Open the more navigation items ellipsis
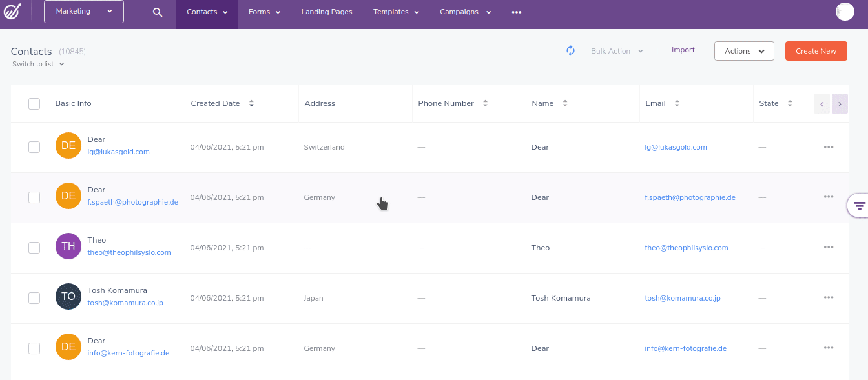868x380 pixels. (x=516, y=12)
